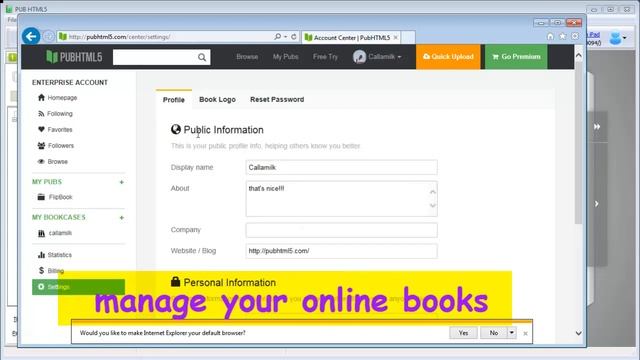Click the Go Premium button

(516, 57)
